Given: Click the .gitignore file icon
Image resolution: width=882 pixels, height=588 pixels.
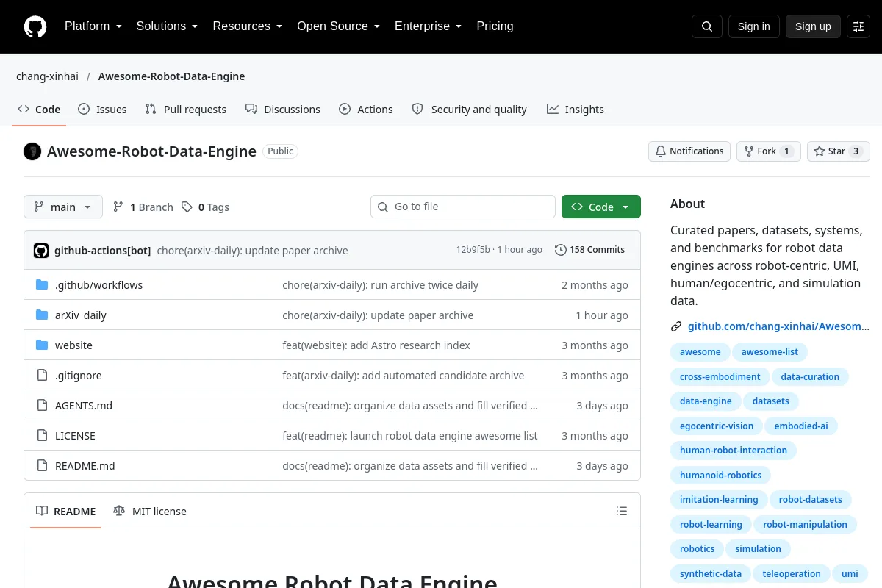Looking at the screenshot, I should point(42,376).
